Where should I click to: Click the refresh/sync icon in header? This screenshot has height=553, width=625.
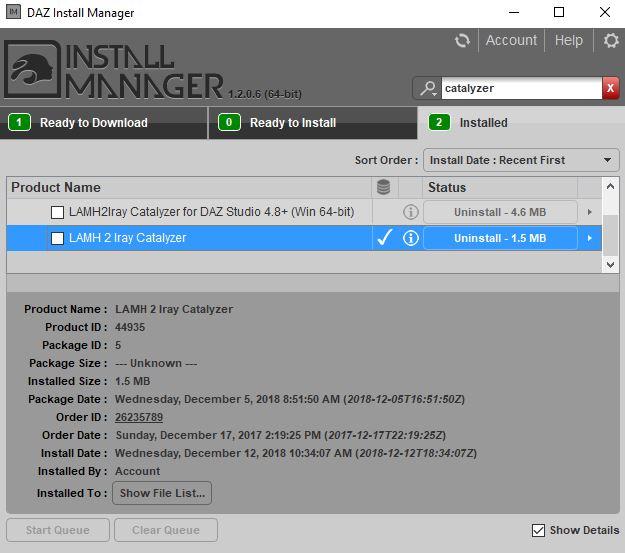point(462,40)
